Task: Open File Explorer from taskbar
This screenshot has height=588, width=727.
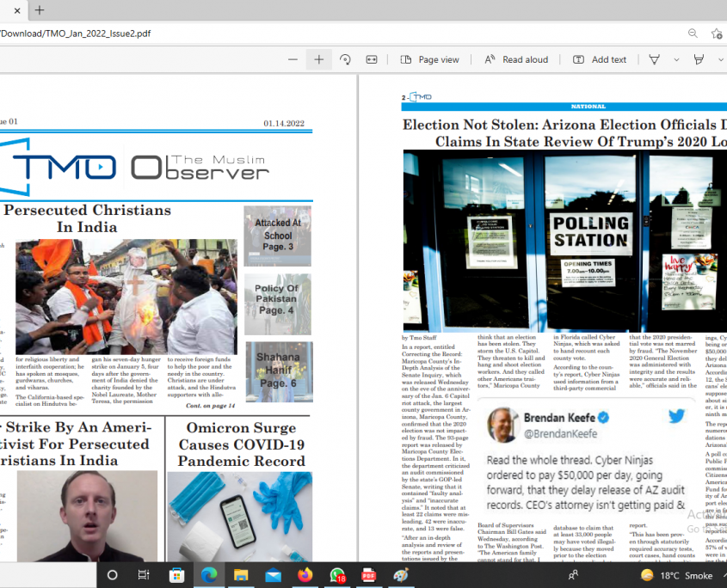Action: pos(241,575)
